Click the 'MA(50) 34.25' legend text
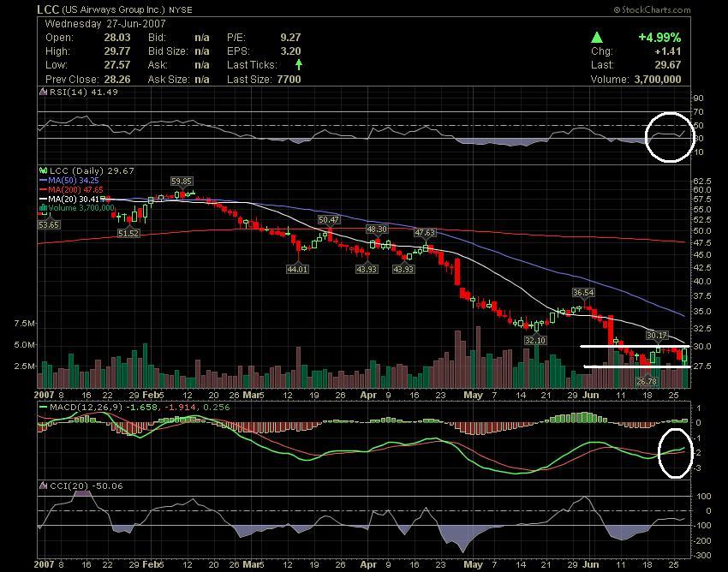This screenshot has height=572, width=728. (x=74, y=180)
